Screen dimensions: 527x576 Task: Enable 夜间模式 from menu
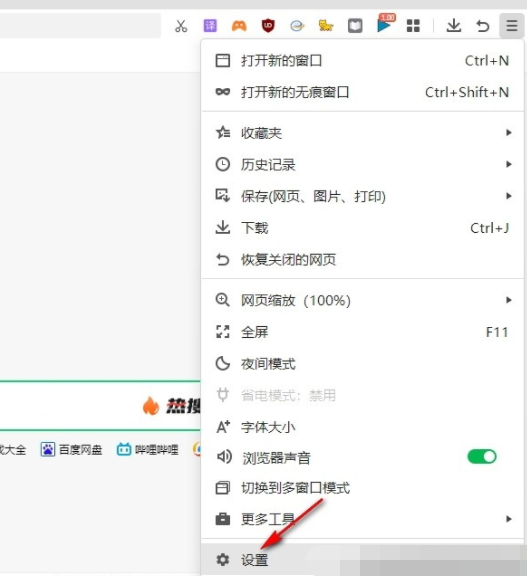[x=362, y=364]
